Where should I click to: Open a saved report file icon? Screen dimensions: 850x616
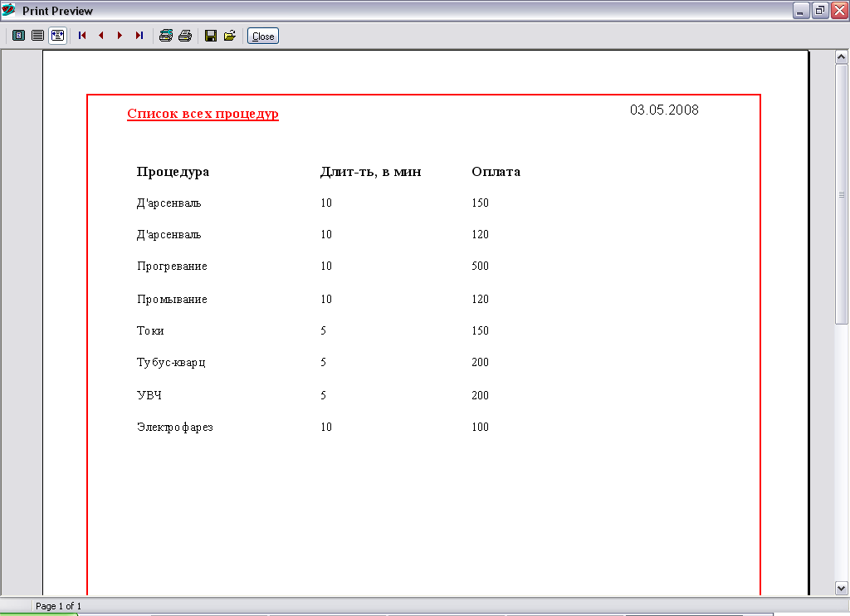pos(230,36)
